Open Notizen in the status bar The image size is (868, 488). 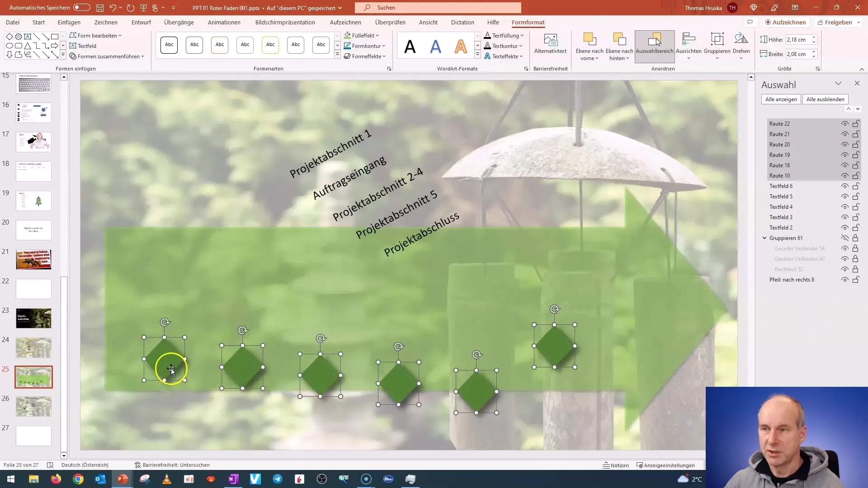tap(616, 465)
